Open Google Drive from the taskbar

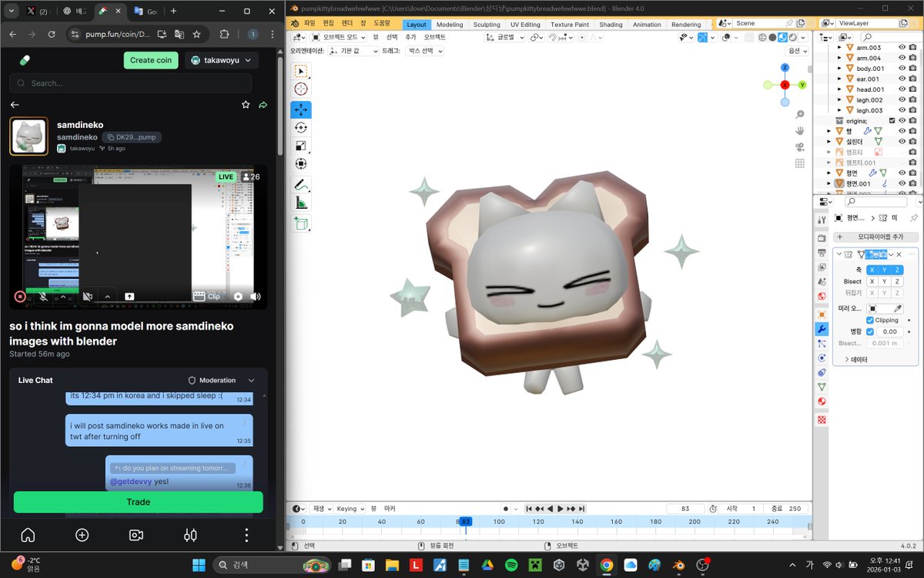[487, 565]
